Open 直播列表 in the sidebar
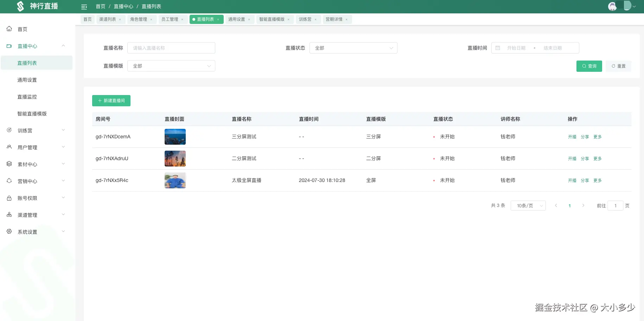 tap(37, 63)
